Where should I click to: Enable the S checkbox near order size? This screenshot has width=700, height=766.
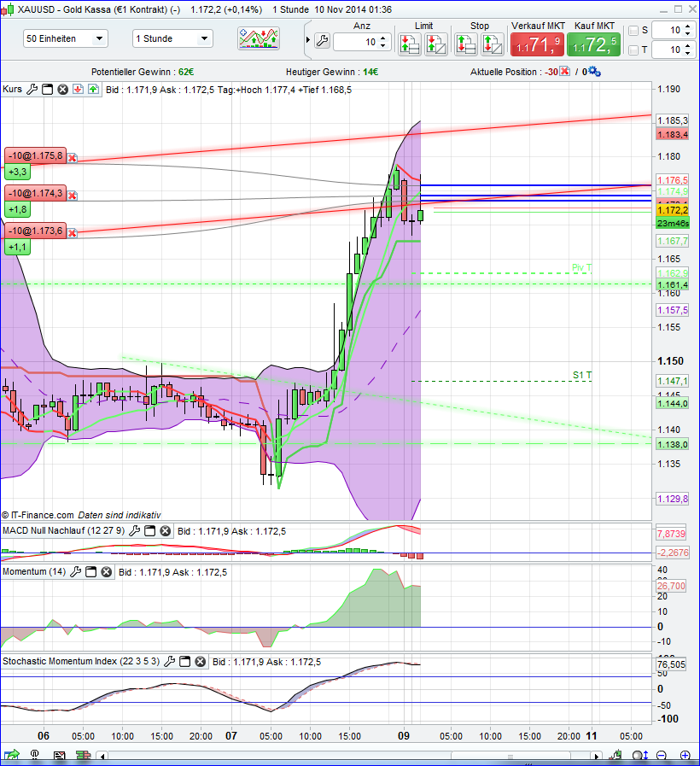[634, 30]
